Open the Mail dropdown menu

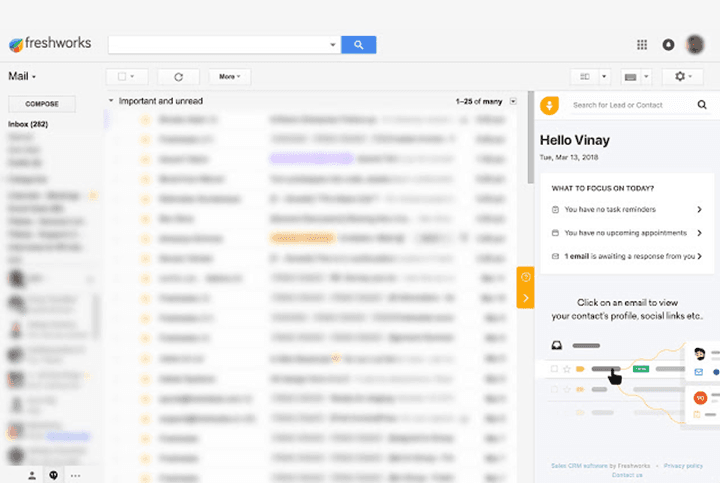click(22, 76)
